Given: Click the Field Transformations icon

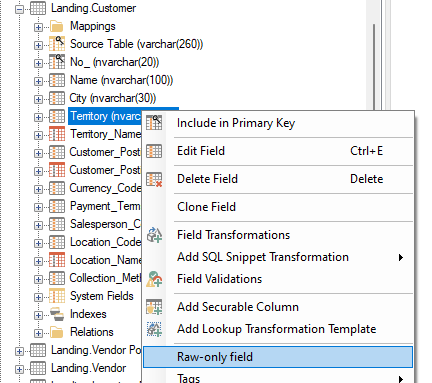Looking at the screenshot, I should tap(154, 235).
